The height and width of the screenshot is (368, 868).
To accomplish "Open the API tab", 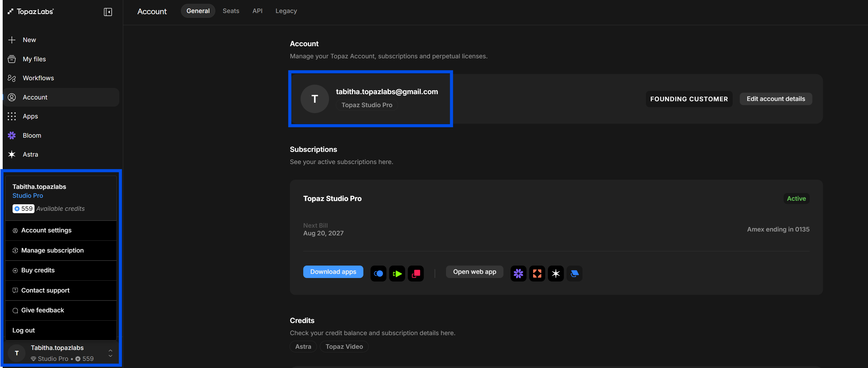I will (257, 11).
